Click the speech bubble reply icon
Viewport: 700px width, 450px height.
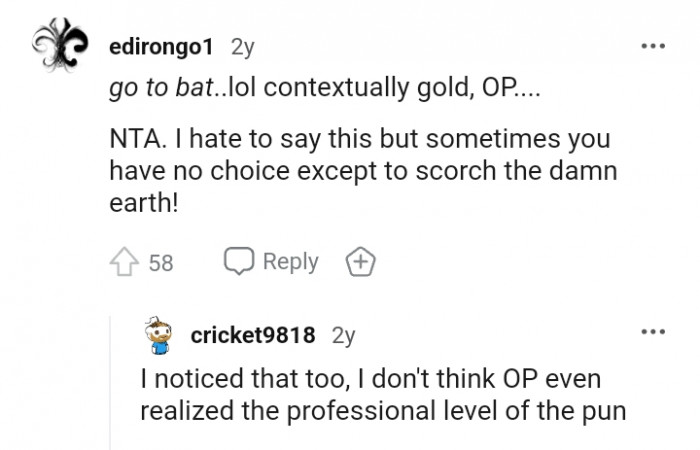(x=240, y=262)
